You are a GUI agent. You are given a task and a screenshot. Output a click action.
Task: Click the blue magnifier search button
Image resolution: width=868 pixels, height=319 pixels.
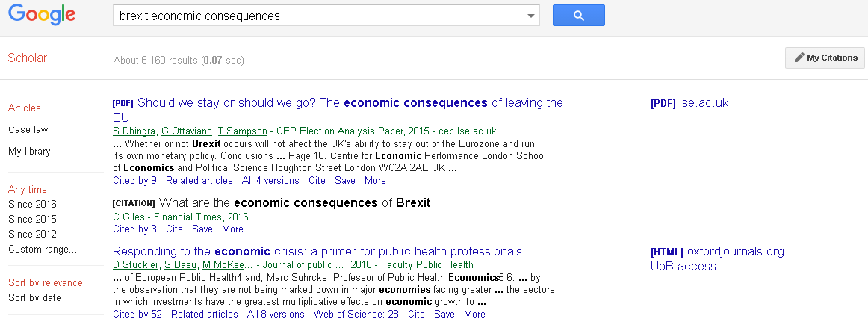578,16
